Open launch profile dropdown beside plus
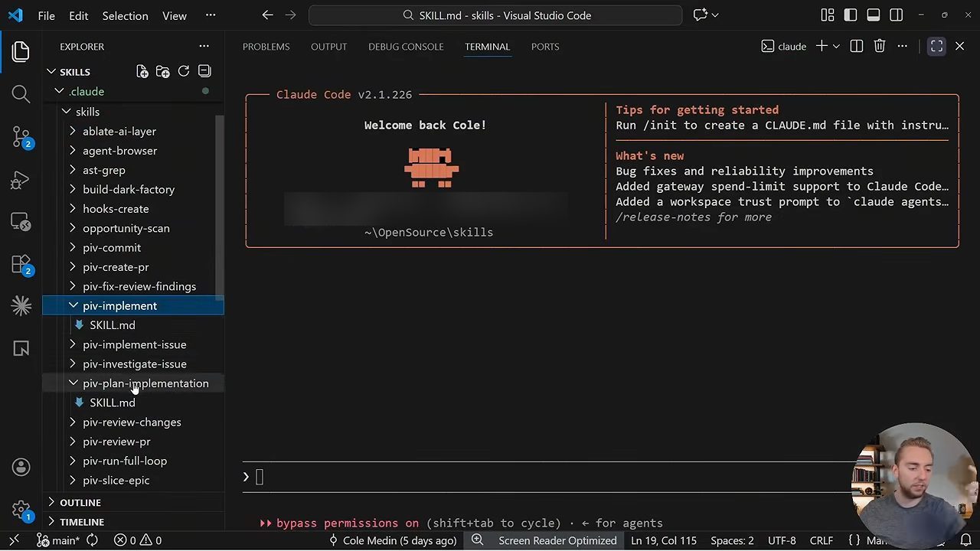980x551 pixels. (836, 47)
